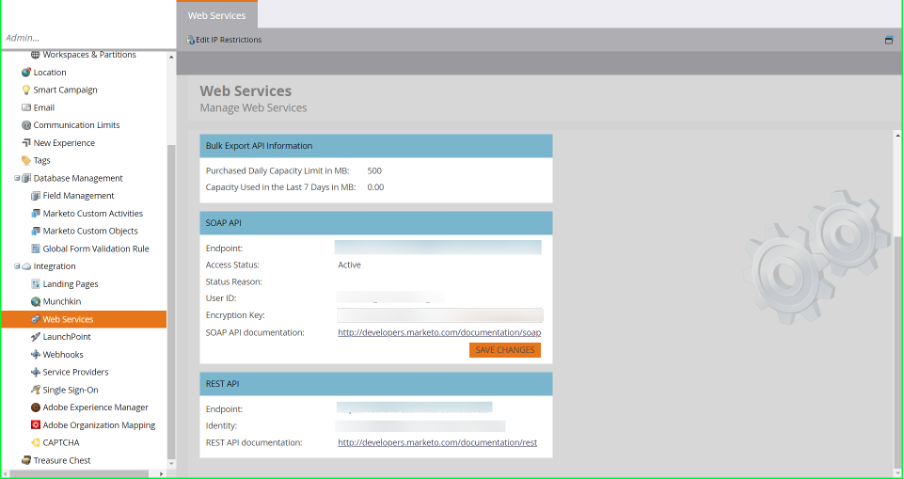Click the Marketo Custom Activities icon
The height and width of the screenshot is (479, 904).
[35, 213]
